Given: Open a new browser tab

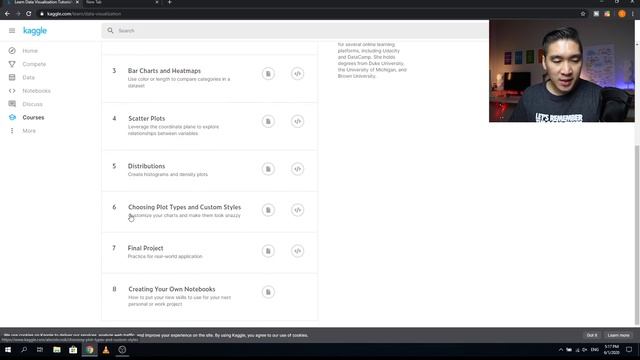Looking at the screenshot, I should coord(169,2).
